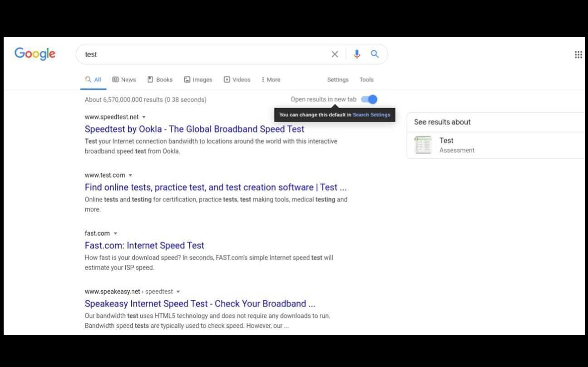
Task: Click the image icon beside Images
Action: pyautogui.click(x=188, y=79)
